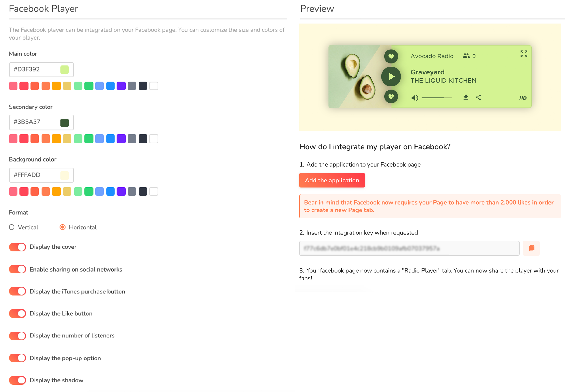Select the Vertical format radio button
The image size is (565, 392).
tap(12, 227)
